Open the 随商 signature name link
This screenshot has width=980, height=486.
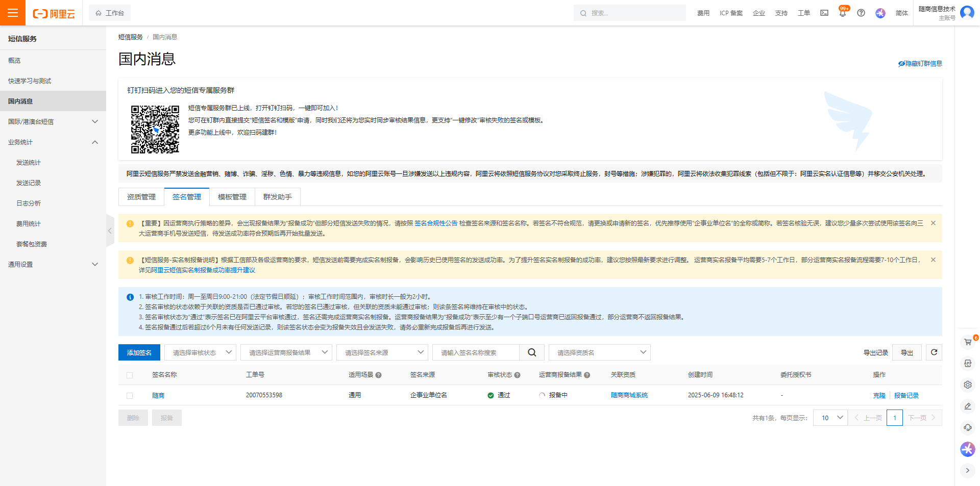click(x=158, y=395)
